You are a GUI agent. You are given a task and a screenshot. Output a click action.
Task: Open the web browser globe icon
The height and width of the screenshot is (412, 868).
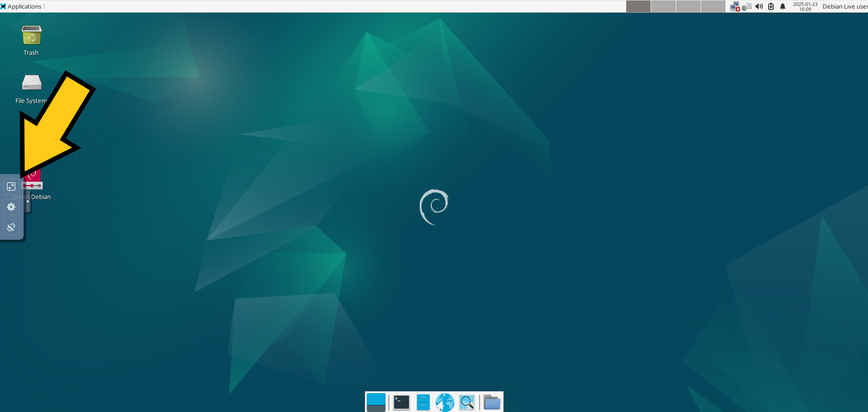(445, 402)
